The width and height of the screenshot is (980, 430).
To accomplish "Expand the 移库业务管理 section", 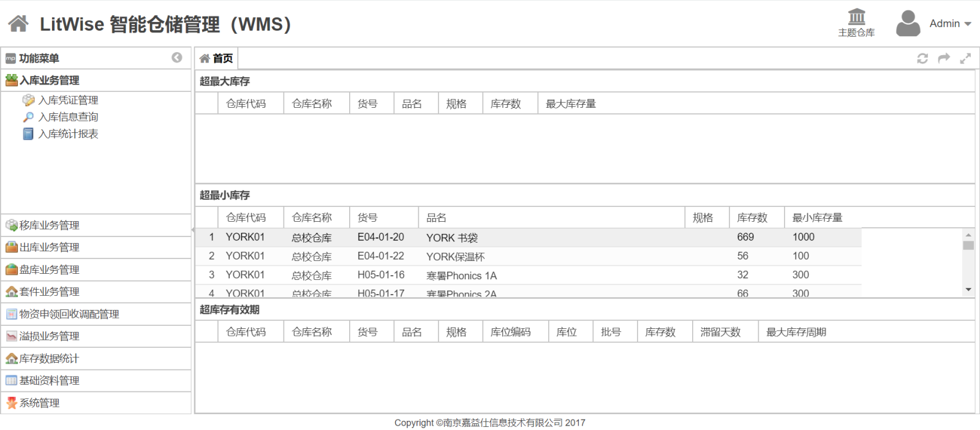I will (x=96, y=225).
